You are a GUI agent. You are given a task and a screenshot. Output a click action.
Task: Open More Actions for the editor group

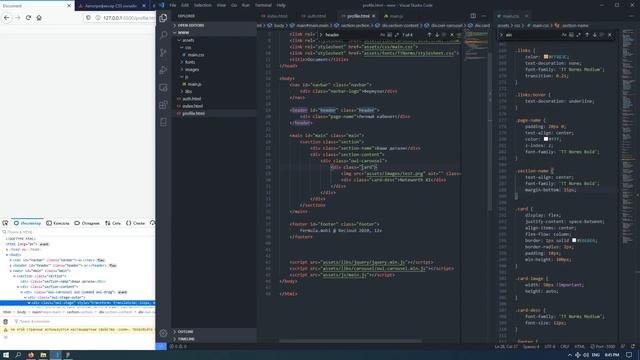pyautogui.click(x=484, y=16)
